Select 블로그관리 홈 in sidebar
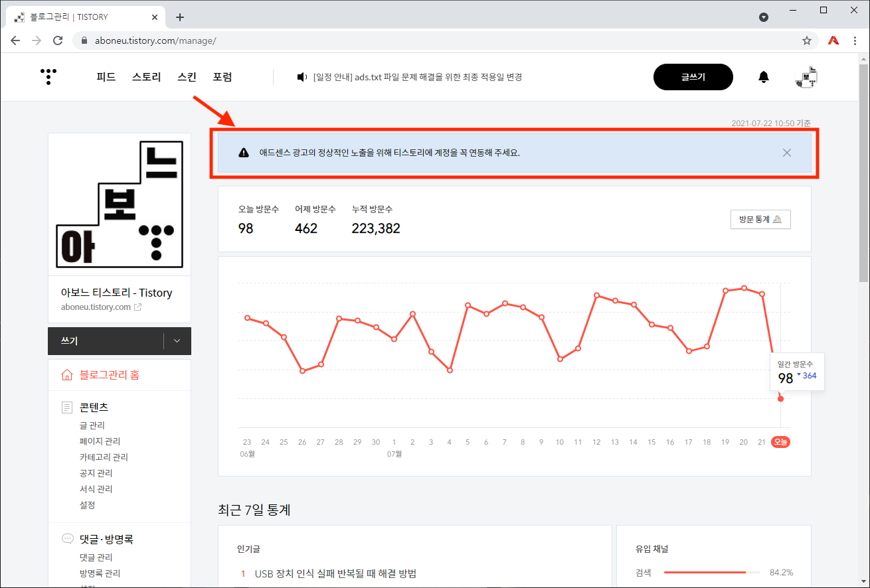 (110, 375)
